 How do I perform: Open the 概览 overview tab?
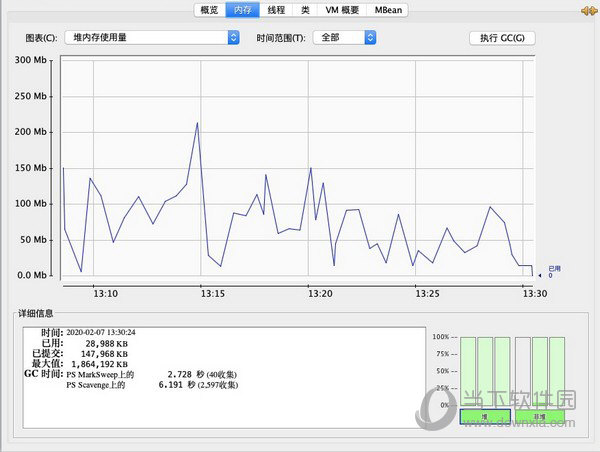(x=210, y=10)
